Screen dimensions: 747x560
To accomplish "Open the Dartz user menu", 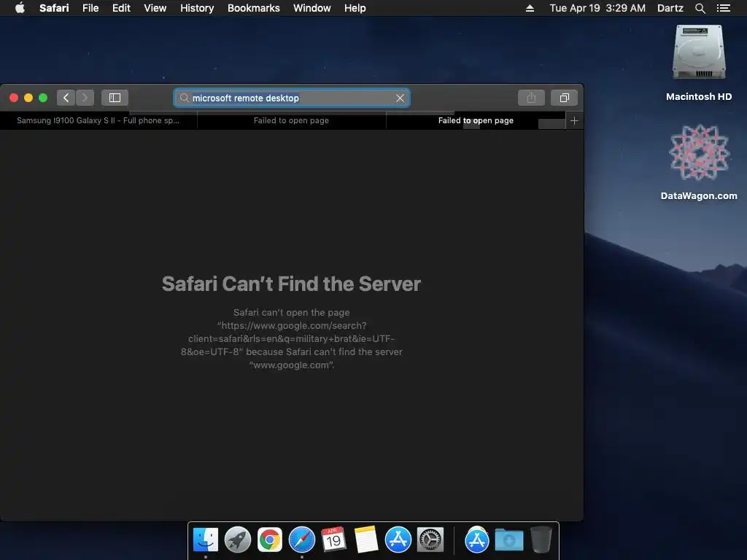I will (670, 8).
